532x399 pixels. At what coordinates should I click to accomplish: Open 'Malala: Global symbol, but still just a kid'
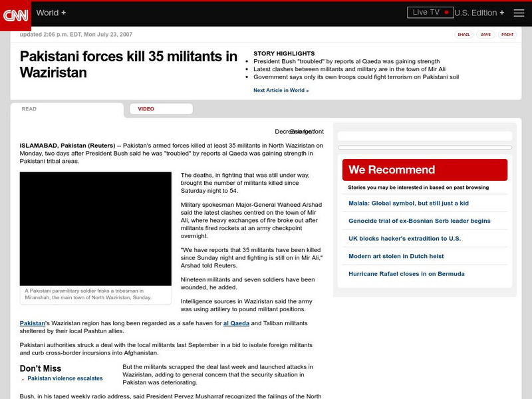(x=408, y=201)
